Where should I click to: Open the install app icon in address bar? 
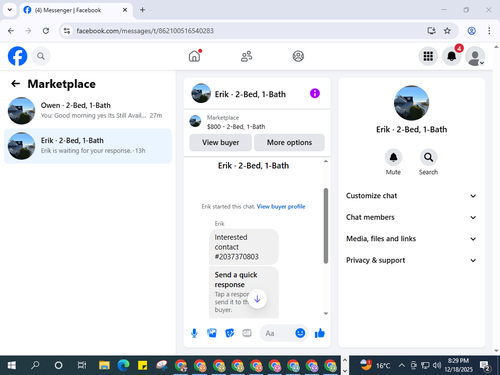tap(431, 31)
